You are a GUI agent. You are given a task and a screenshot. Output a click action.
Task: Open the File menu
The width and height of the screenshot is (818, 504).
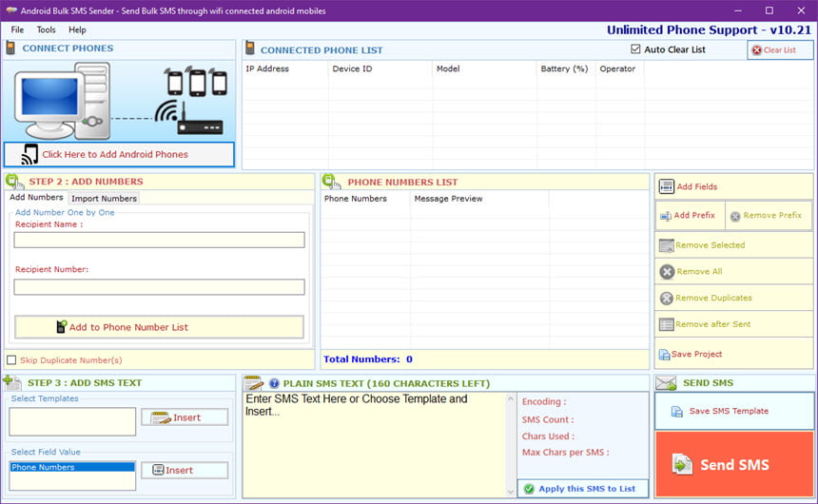(17, 29)
